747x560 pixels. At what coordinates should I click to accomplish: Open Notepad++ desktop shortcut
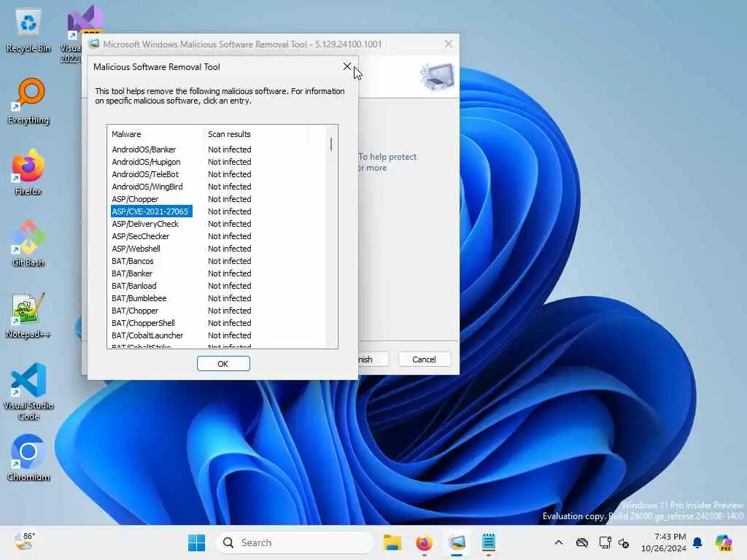pyautogui.click(x=28, y=315)
